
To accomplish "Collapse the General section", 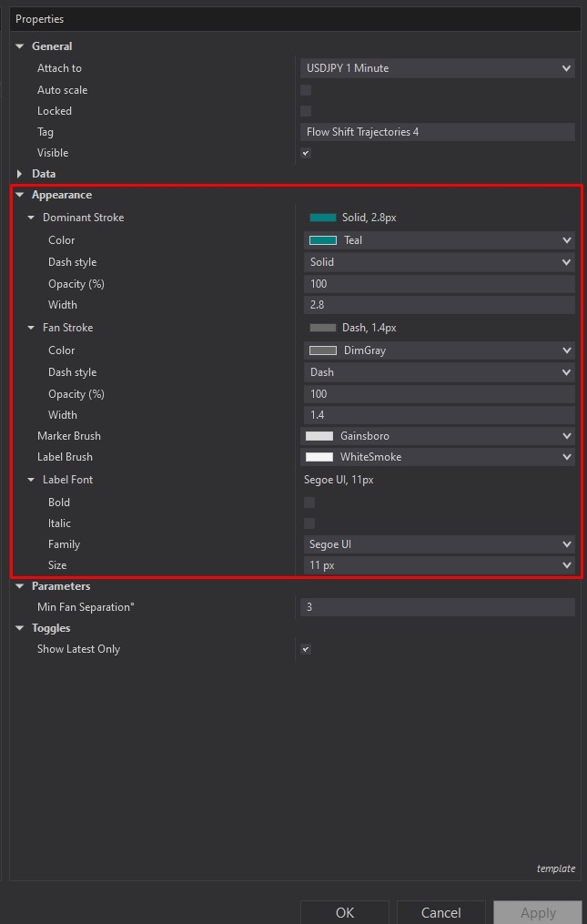I will pyautogui.click(x=20, y=46).
